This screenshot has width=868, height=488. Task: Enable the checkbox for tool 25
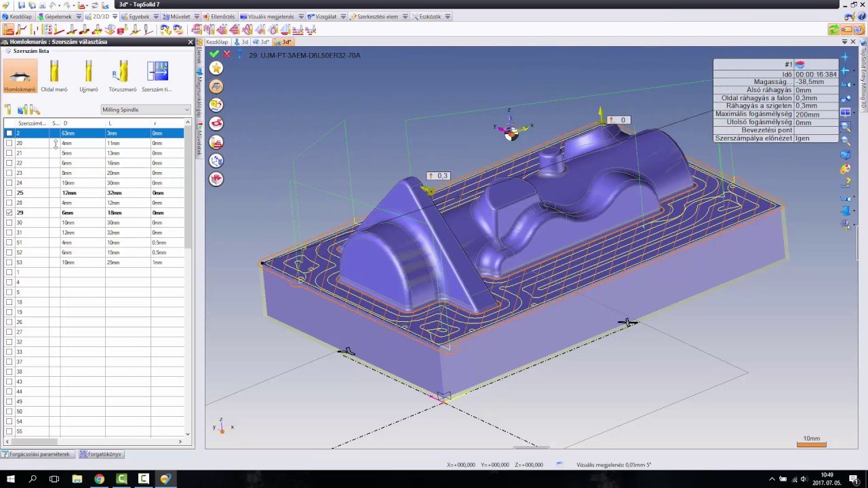pyautogui.click(x=9, y=192)
